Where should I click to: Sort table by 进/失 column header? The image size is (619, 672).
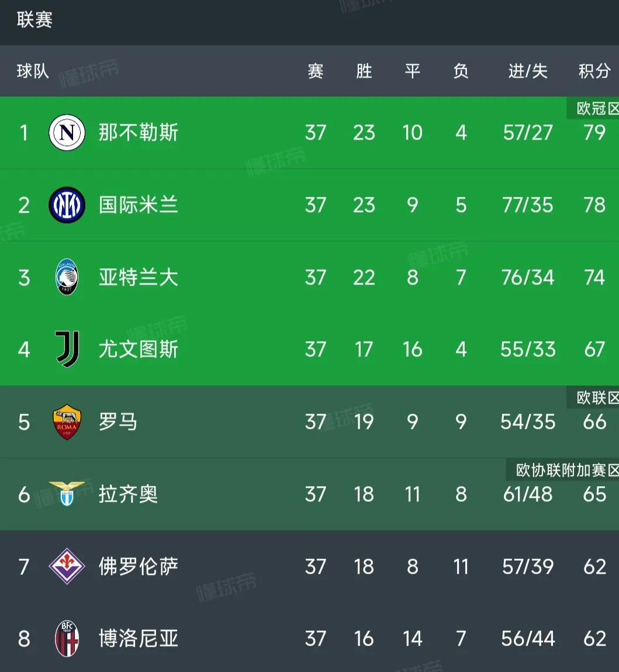click(528, 71)
